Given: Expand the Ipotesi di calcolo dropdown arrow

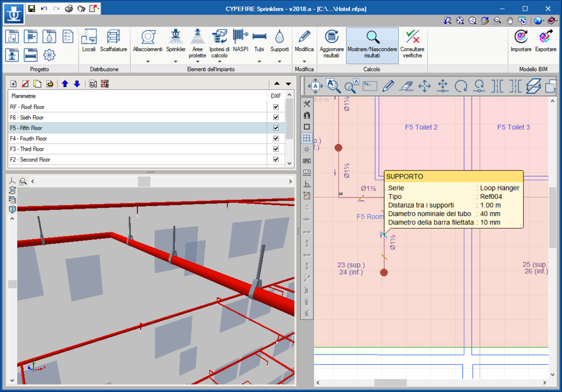Looking at the screenshot, I should (219, 61).
